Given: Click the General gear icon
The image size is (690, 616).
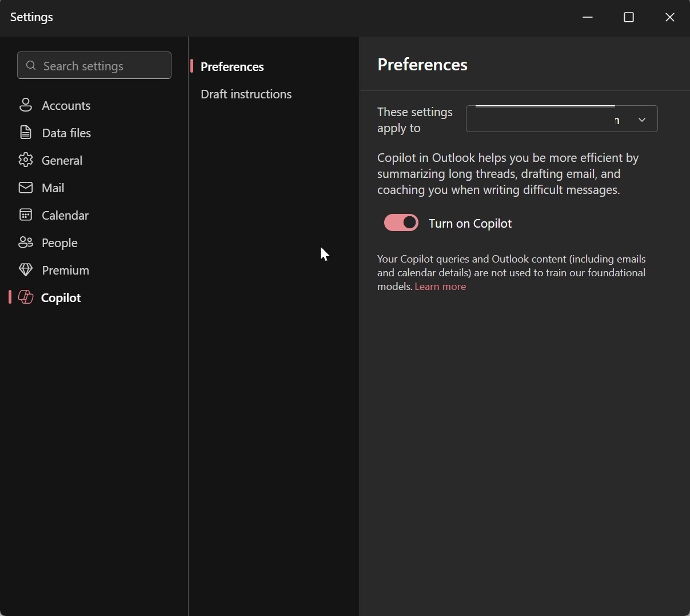Looking at the screenshot, I should [26, 160].
